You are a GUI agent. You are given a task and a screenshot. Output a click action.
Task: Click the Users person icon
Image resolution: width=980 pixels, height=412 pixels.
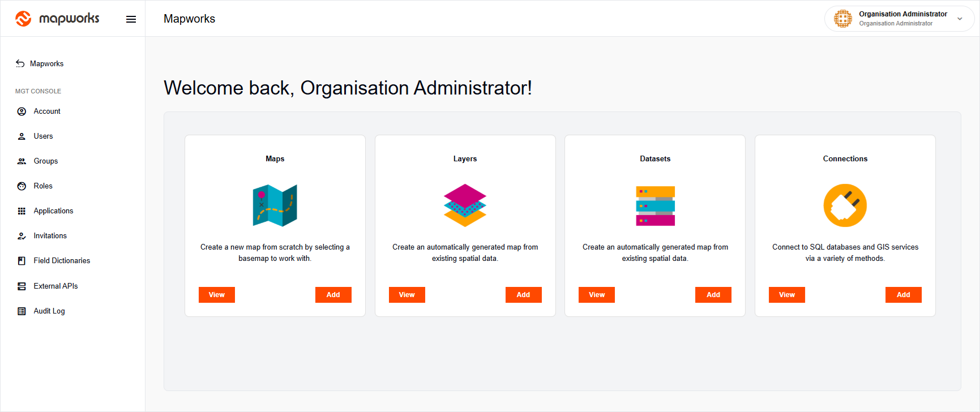22,136
